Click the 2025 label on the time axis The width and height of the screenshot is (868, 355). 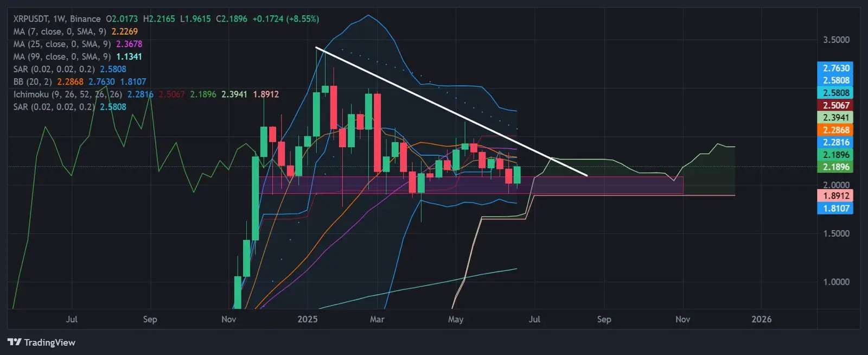[x=308, y=319]
